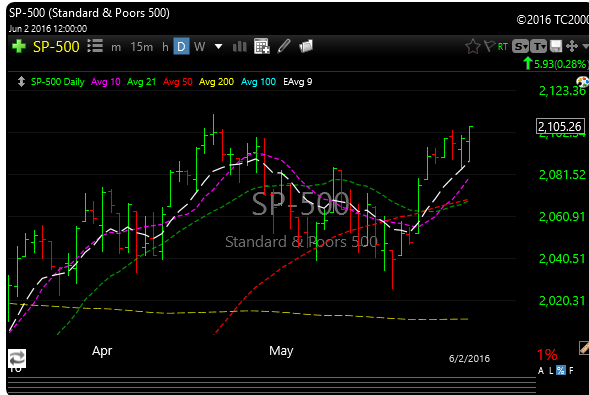Open the chart templates folder icon

pos(306,46)
